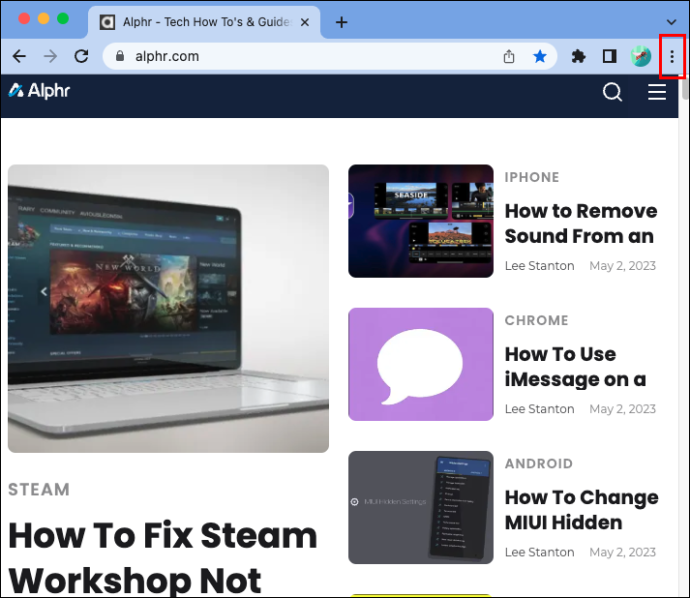Open article How To Change MIUI Hidden
This screenshot has height=598, width=690.
(x=581, y=510)
